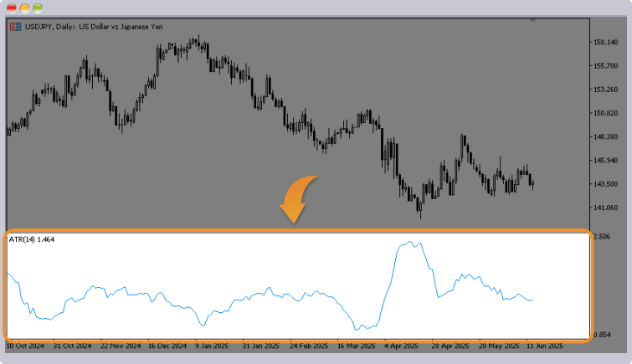632x364 pixels.
Task: Click the USDJPY flag icon
Action: point(15,27)
